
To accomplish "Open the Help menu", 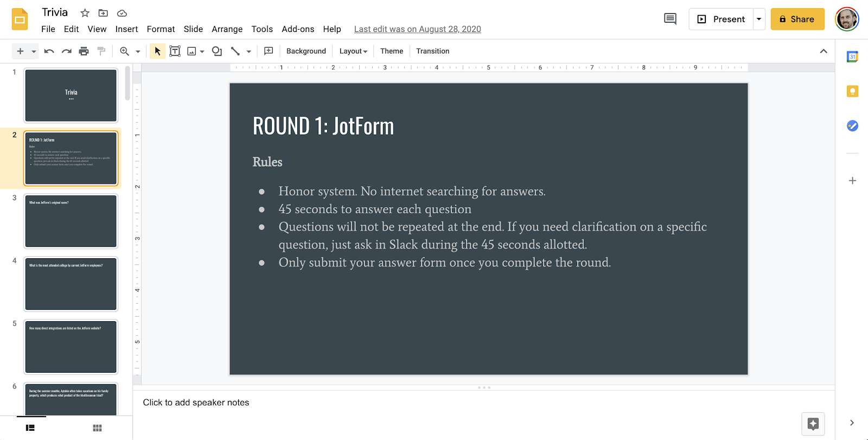I will 332,29.
